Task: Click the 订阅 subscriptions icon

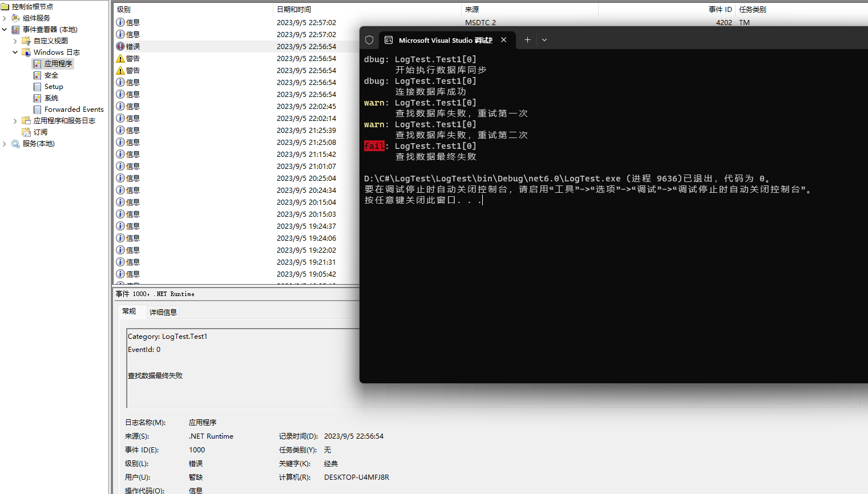Action: pyautogui.click(x=26, y=132)
